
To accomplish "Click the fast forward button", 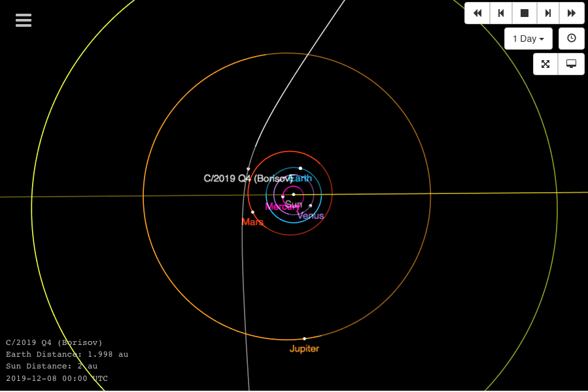I will [572, 13].
